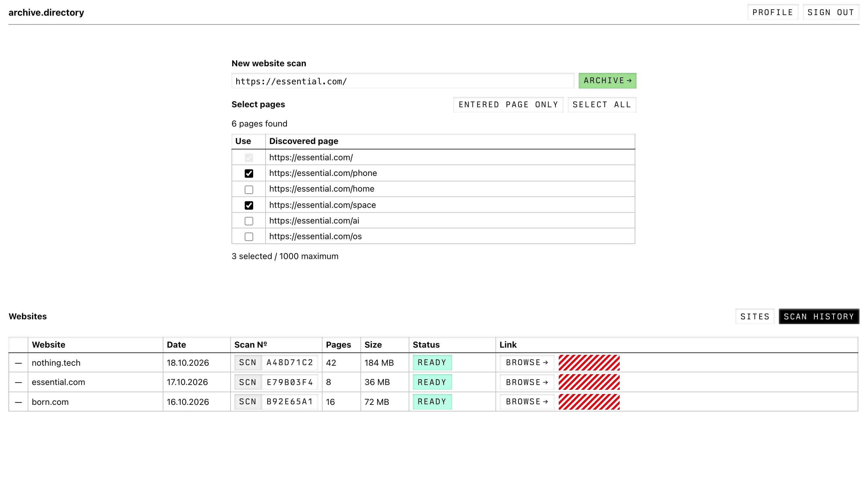Click the Select All button

click(602, 105)
